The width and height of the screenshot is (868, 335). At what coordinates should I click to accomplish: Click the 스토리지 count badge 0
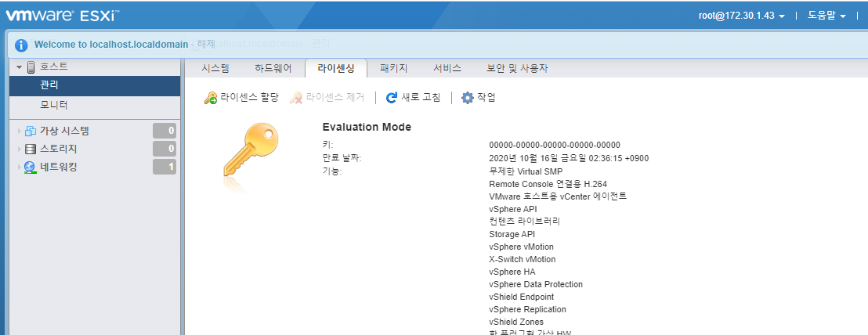pos(165,149)
